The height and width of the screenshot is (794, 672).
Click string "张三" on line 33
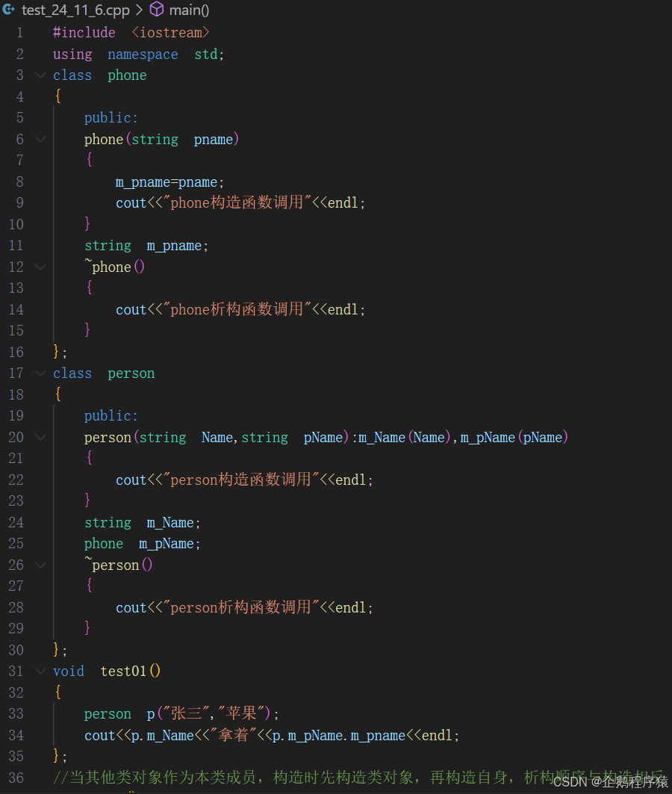click(x=186, y=713)
